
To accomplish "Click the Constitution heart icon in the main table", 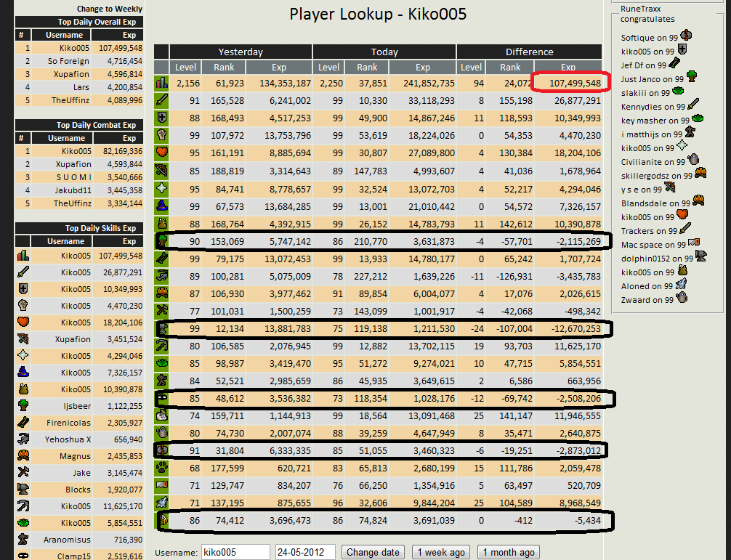I will tap(162, 153).
